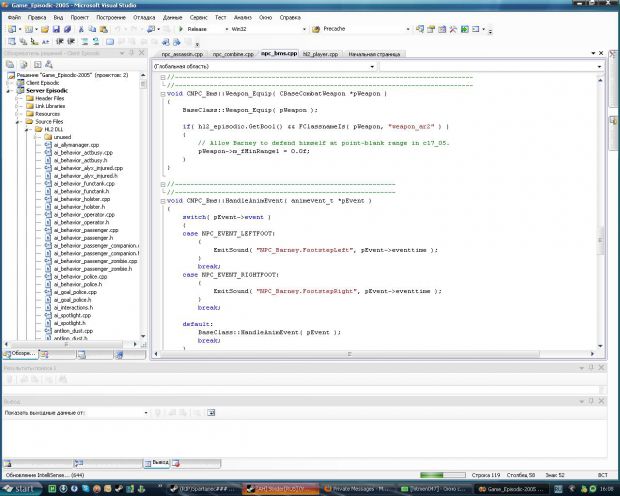620x496 pixels.
Task: Open the Toolbox wrench-and-hammer icon
Action: click(x=453, y=29)
